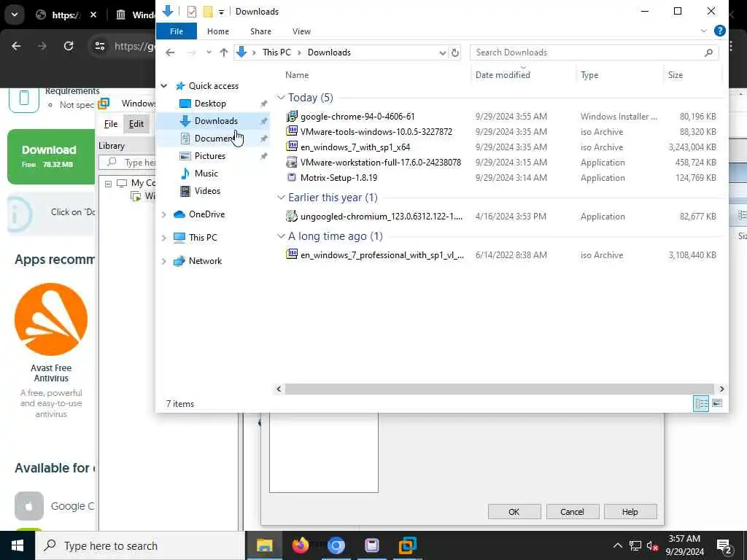
Task: Click Help in the background dialog
Action: tap(630, 512)
